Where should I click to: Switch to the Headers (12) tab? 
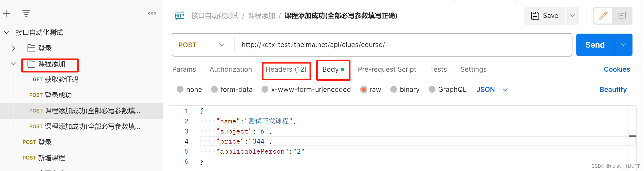coord(286,69)
